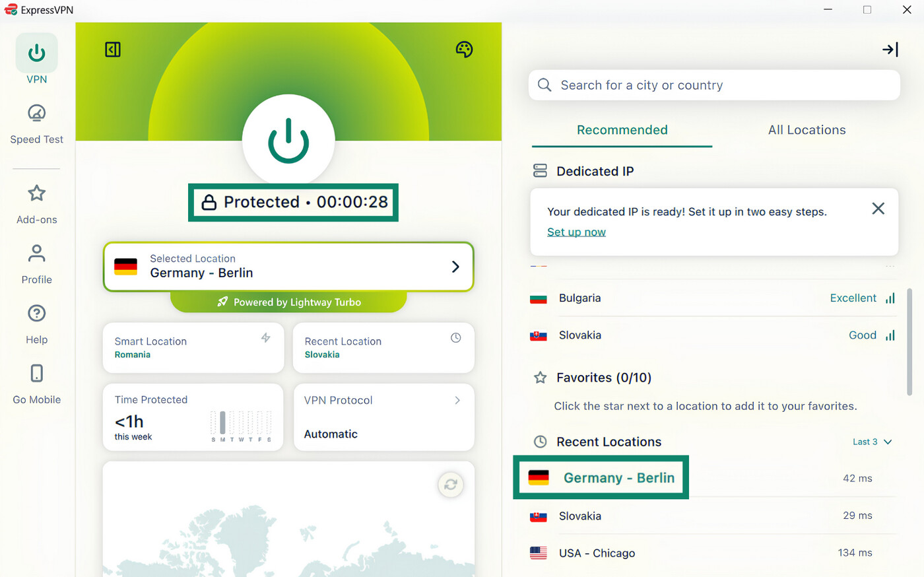Image resolution: width=924 pixels, height=577 pixels.
Task: Collapse the left sidebar panel icon
Action: pyautogui.click(x=113, y=50)
